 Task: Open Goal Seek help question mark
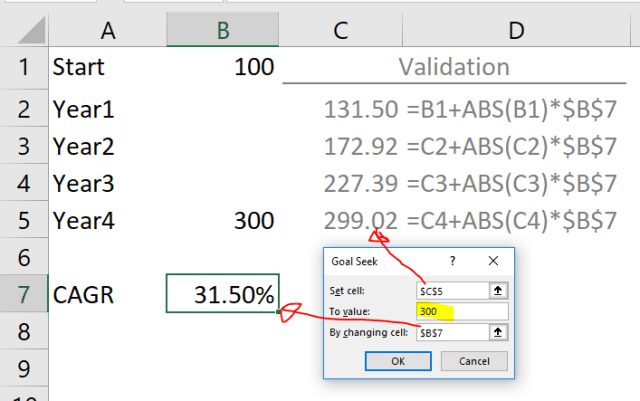452,261
